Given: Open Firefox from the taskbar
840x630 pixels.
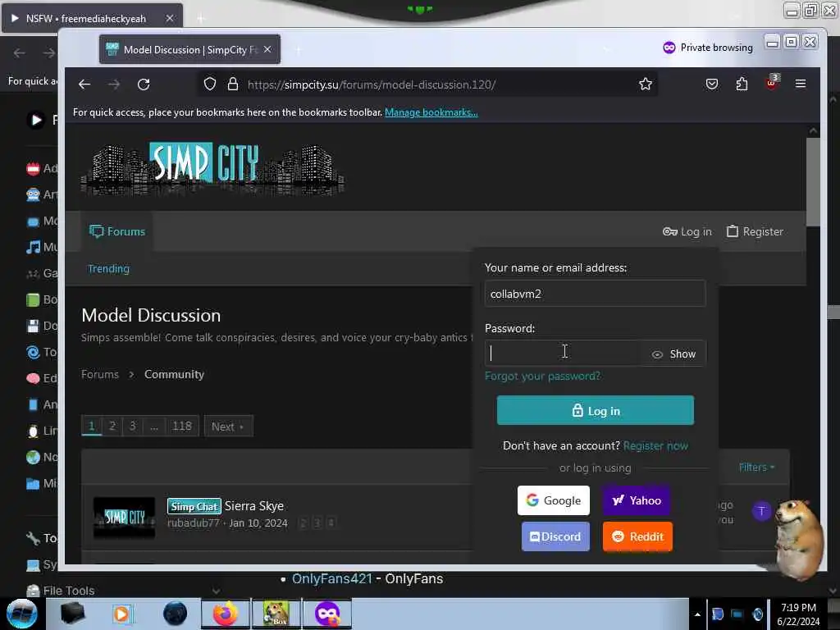Looking at the screenshot, I should 226,614.
